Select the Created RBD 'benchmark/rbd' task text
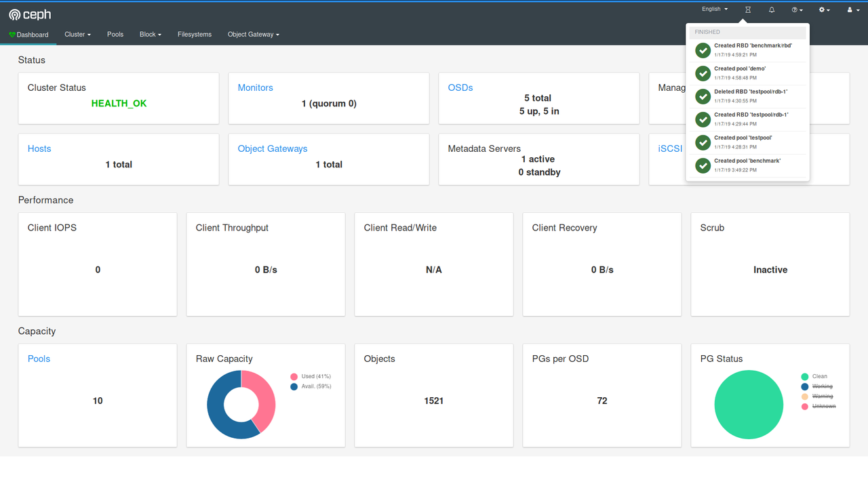This screenshot has height=488, width=868. click(x=753, y=46)
